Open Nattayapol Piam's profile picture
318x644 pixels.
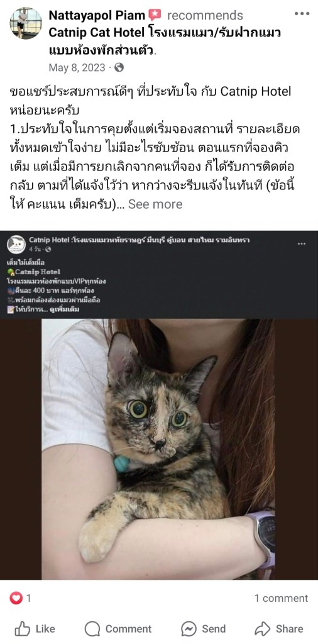[x=25, y=23]
